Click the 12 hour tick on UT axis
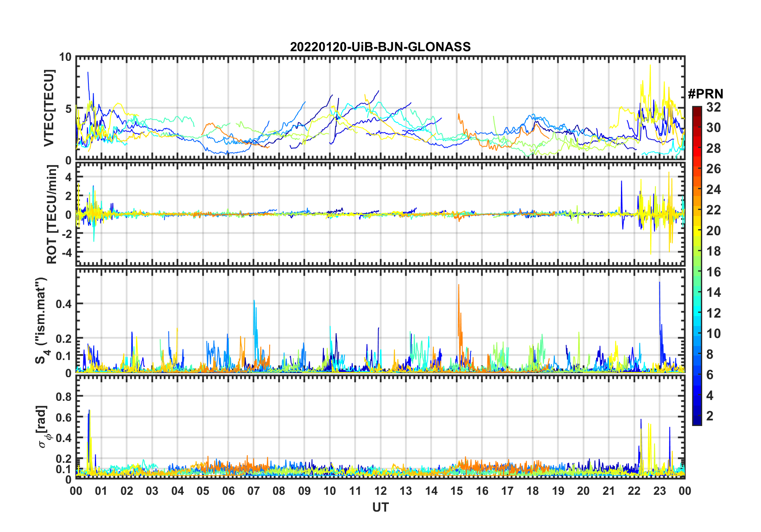 pyautogui.click(x=380, y=491)
